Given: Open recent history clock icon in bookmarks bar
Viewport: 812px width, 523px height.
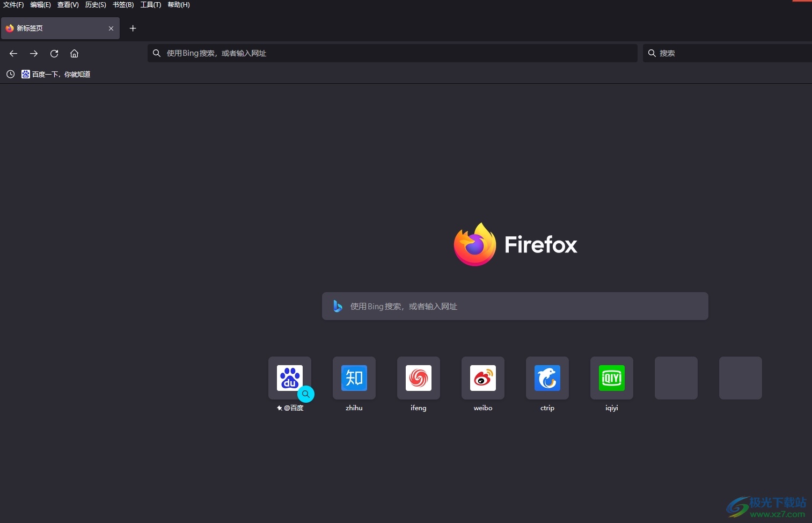Looking at the screenshot, I should click(x=10, y=74).
